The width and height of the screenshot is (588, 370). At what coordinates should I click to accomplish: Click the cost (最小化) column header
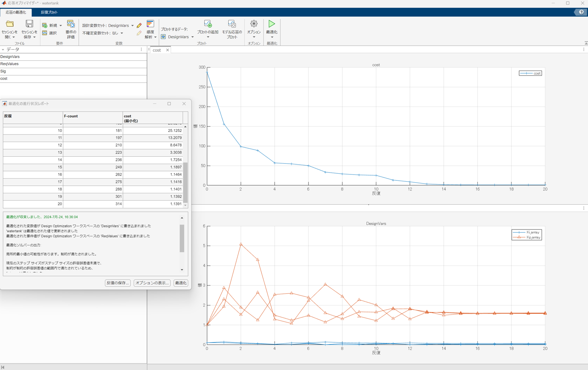(153, 118)
